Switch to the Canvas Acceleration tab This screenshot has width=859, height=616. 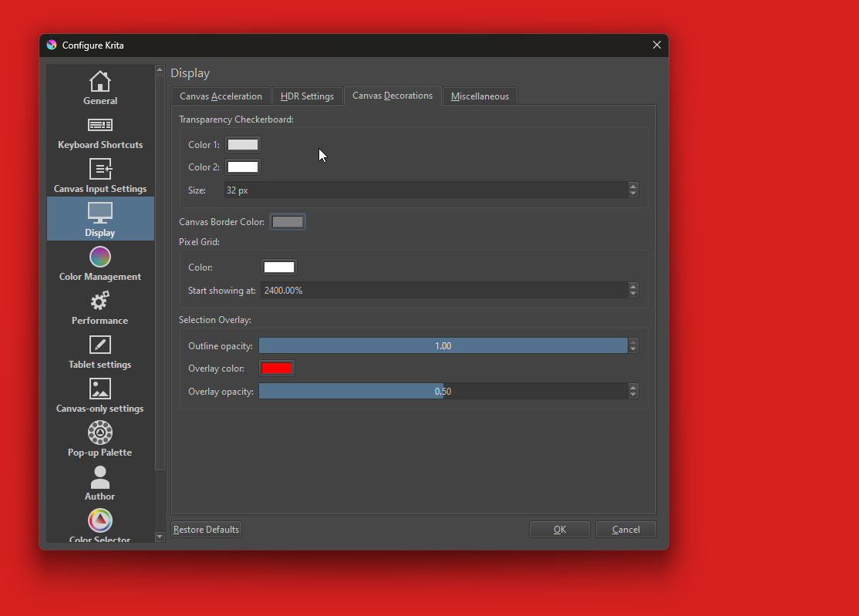pyautogui.click(x=221, y=96)
